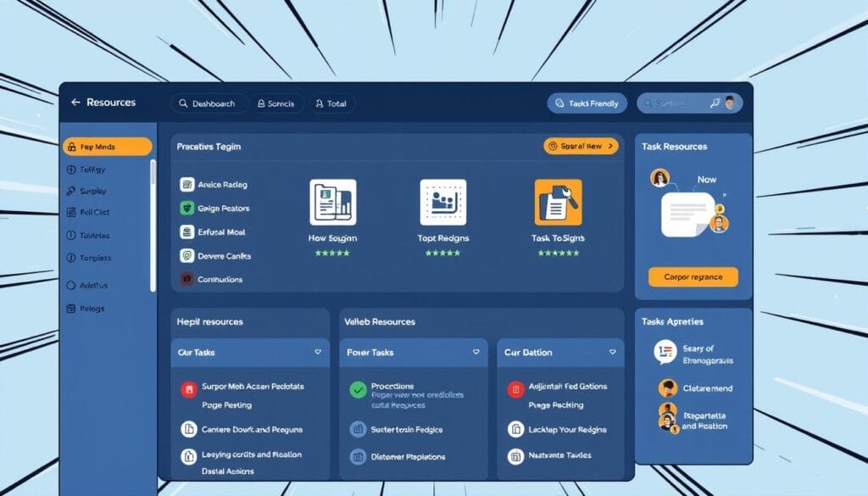Click the Nastrante Tavles icon
This screenshot has width=868, height=496.
pyautogui.click(x=516, y=457)
